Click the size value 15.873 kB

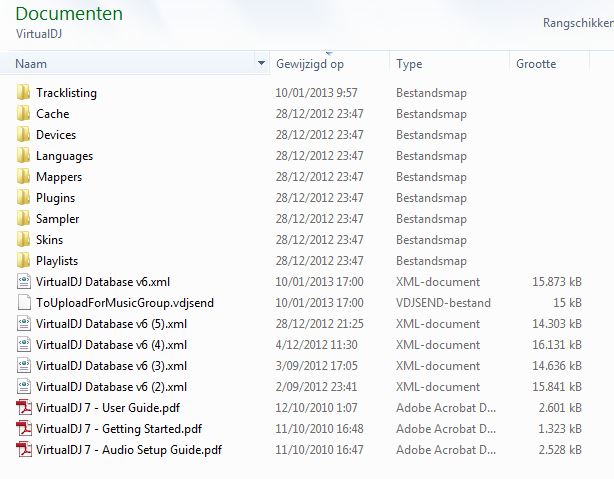point(557,282)
